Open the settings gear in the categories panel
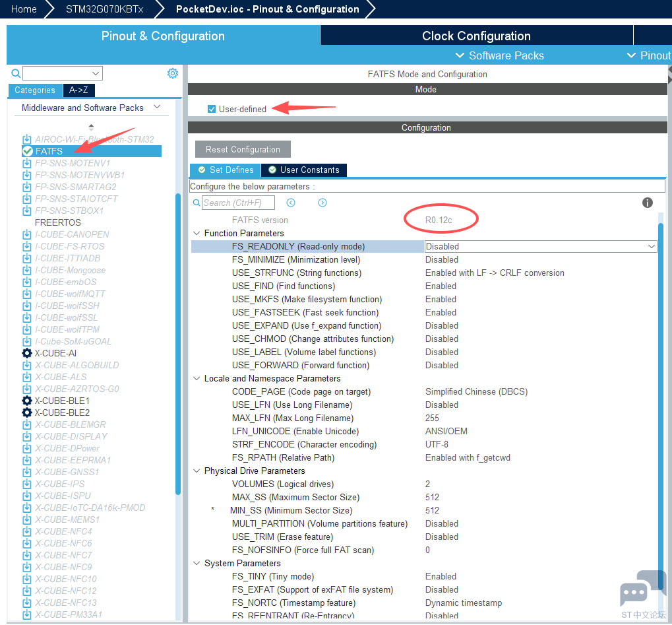 [x=173, y=73]
